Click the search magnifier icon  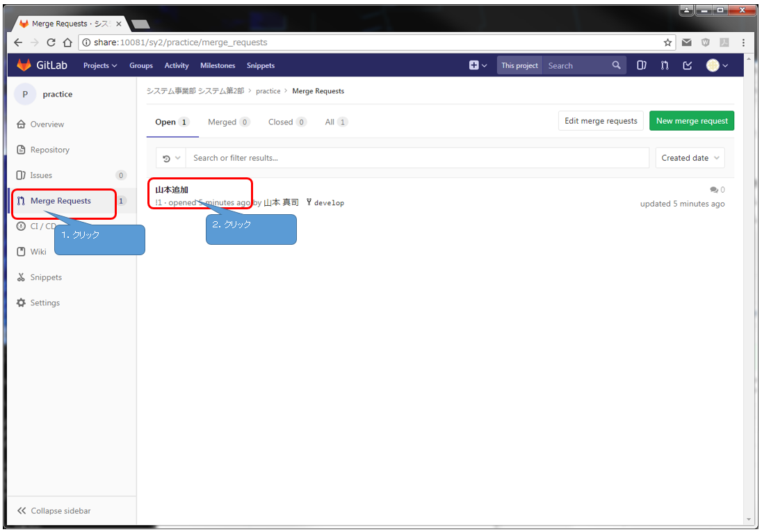[616, 65]
